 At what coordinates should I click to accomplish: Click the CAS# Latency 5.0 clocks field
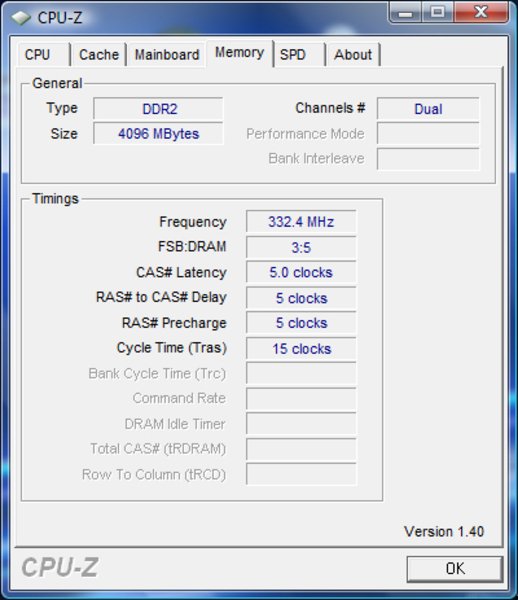[x=301, y=272]
